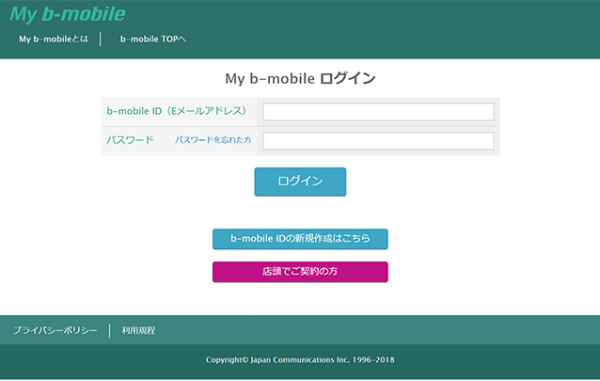Click the 'パスワード' field label
Screen dimensions: 600x381
(x=130, y=140)
